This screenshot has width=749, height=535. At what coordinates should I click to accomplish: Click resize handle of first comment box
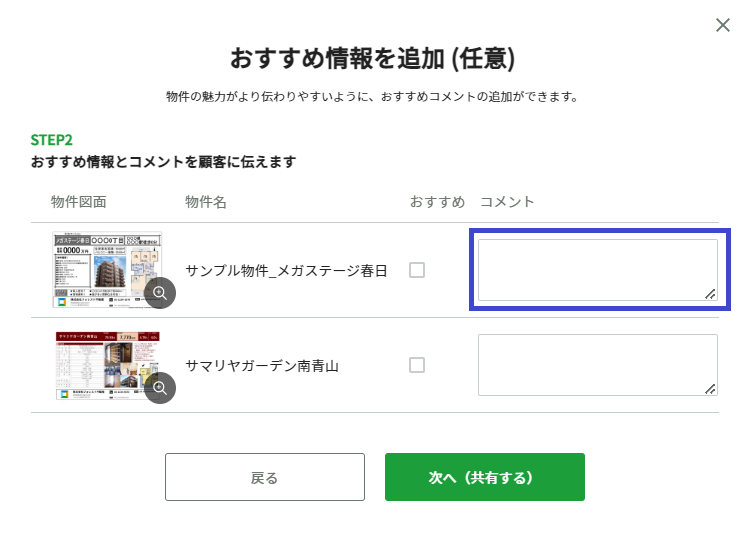pos(710,294)
